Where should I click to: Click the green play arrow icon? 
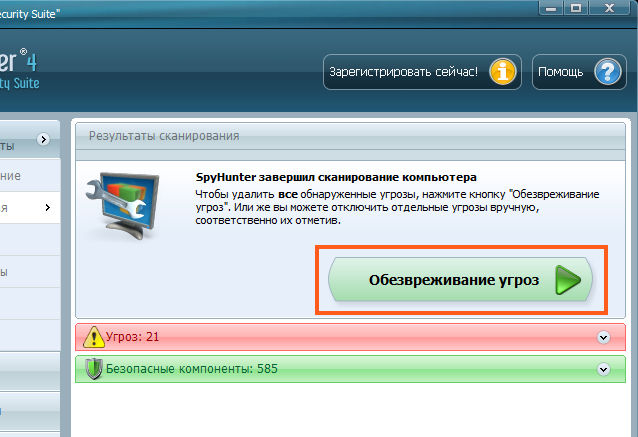point(568,280)
